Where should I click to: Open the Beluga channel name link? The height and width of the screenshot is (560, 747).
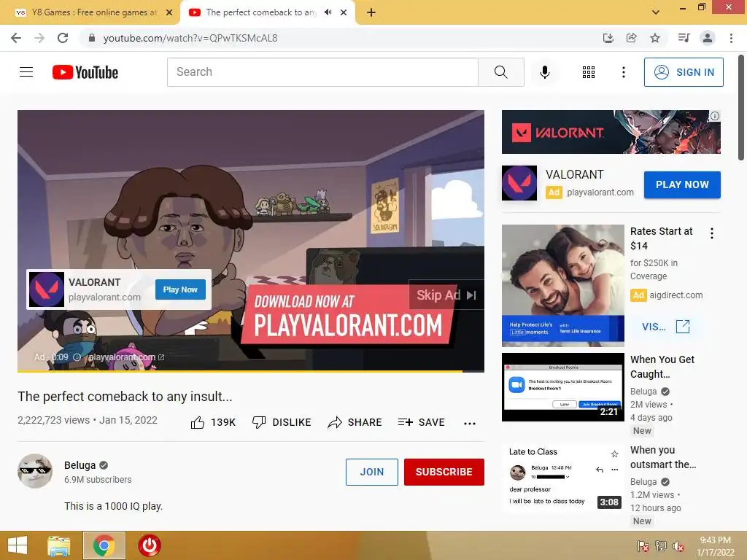tap(80, 465)
